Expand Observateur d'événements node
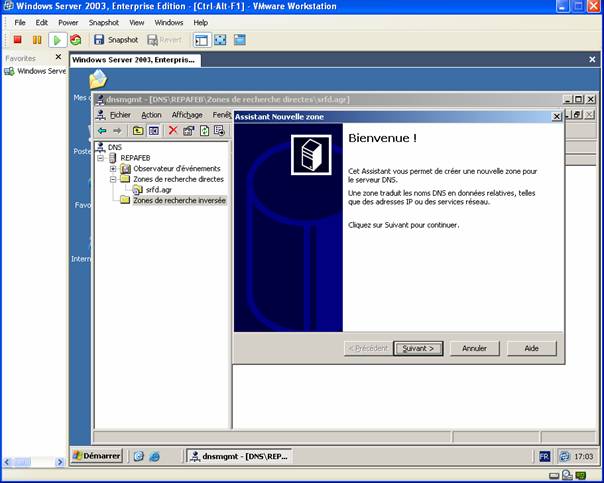604x483 pixels. point(113,169)
